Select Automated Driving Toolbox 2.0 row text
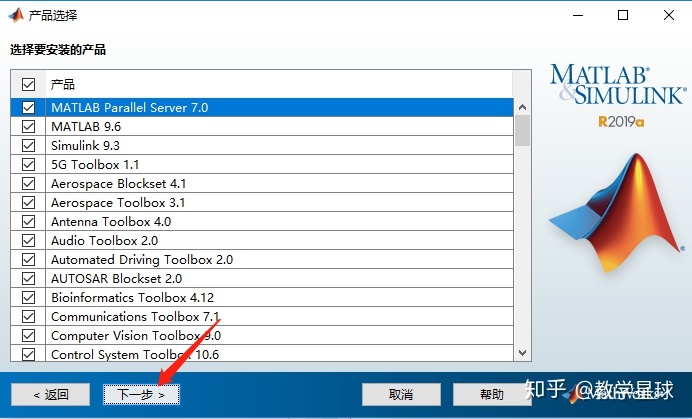Image resolution: width=692 pixels, height=419 pixels. click(142, 259)
